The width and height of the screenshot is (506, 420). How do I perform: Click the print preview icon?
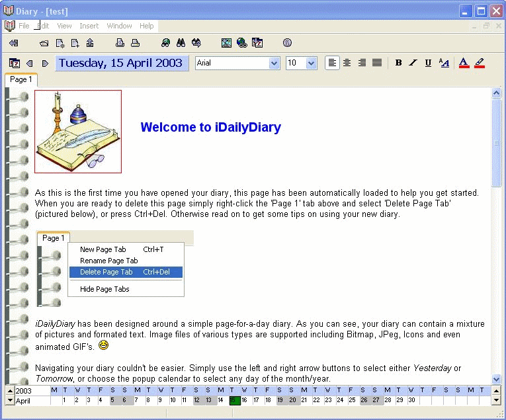[x=120, y=43]
